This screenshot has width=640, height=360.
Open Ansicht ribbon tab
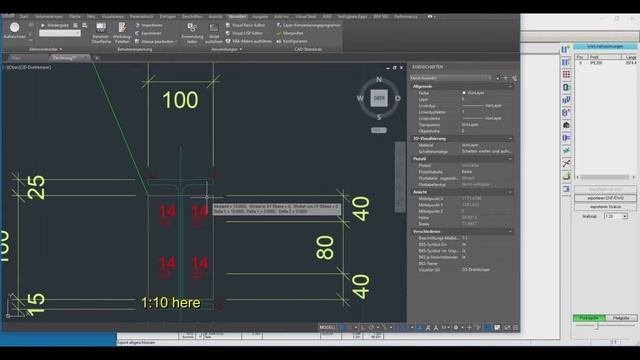click(x=216, y=17)
